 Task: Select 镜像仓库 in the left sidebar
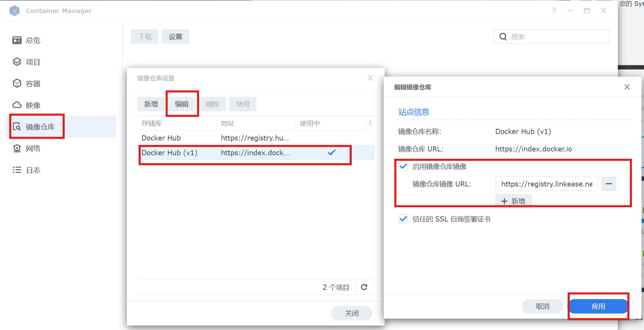(40, 127)
